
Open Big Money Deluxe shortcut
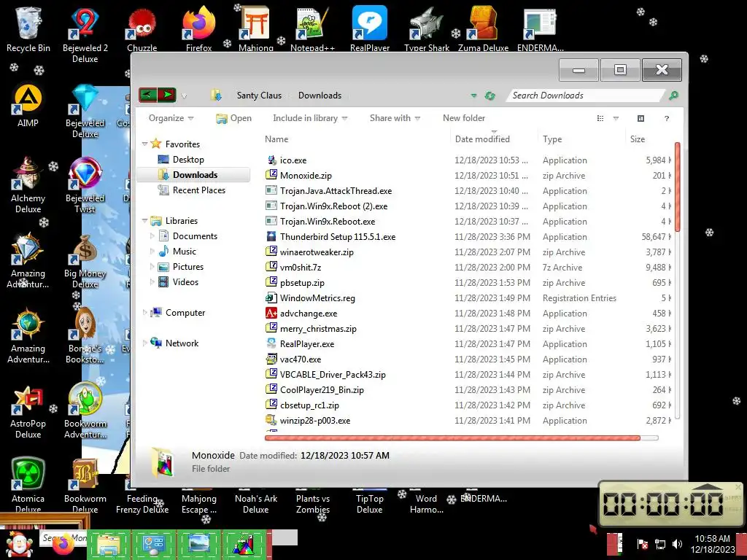click(x=85, y=261)
